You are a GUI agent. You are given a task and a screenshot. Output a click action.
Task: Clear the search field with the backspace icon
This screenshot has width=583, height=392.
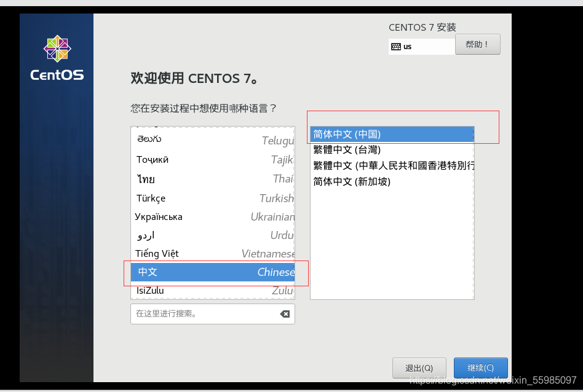point(285,314)
